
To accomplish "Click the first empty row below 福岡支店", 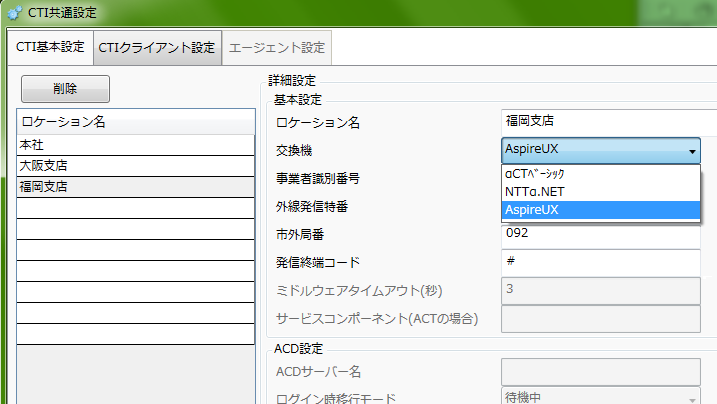I will [136, 208].
